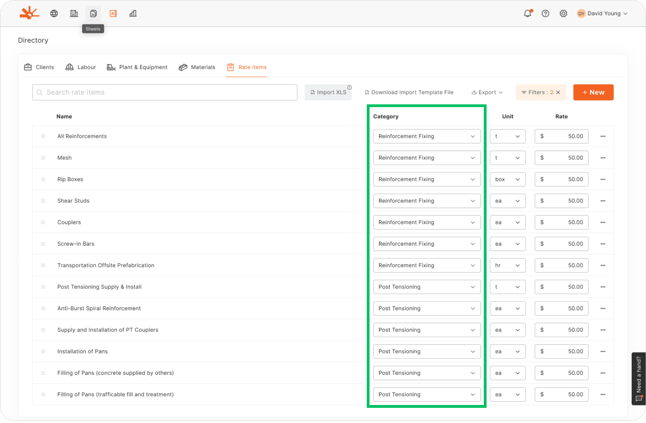Open Unit dropdown for Shear Studs
This screenshot has width=646, height=423.
click(508, 201)
